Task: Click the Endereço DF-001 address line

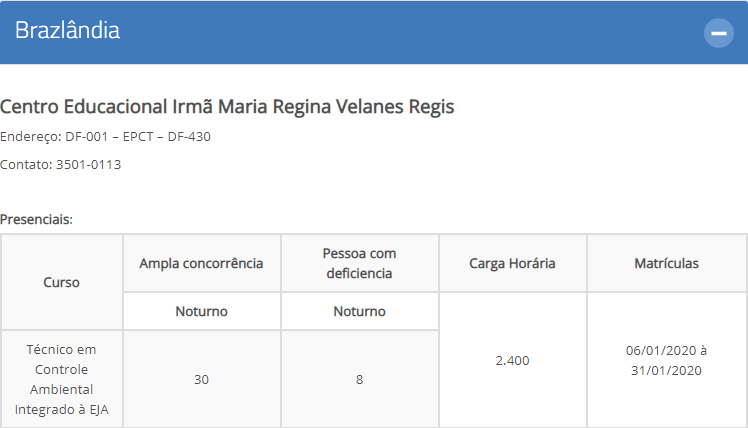Action: coord(105,136)
